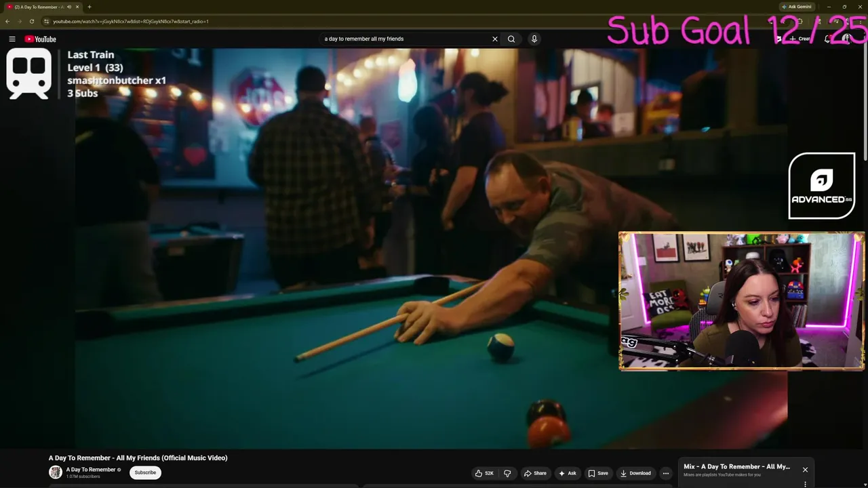Click the address bar URL
The height and width of the screenshot is (488, 868).
click(x=131, y=21)
